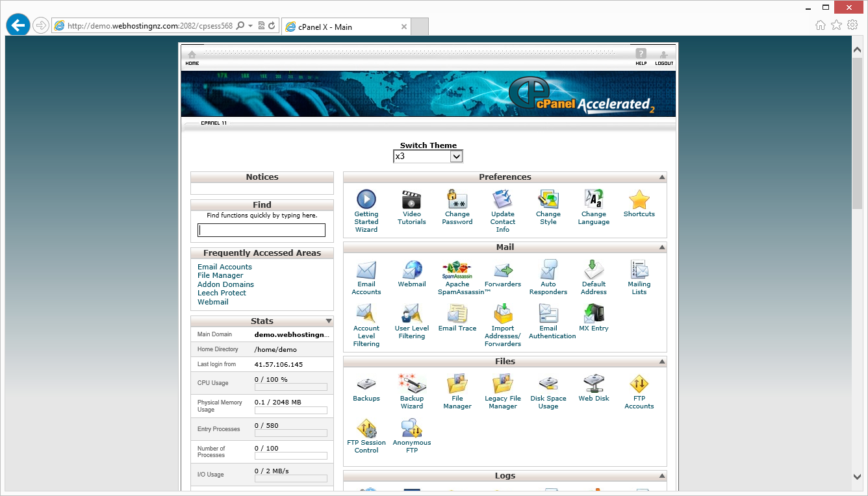Click the Home navigation item
The height and width of the screenshot is (496, 868).
pyautogui.click(x=192, y=58)
